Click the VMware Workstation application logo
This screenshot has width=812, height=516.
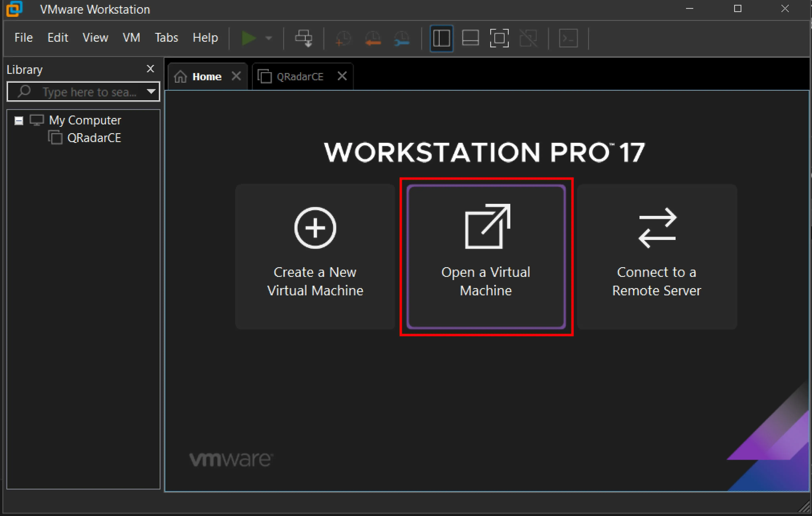[x=13, y=9]
